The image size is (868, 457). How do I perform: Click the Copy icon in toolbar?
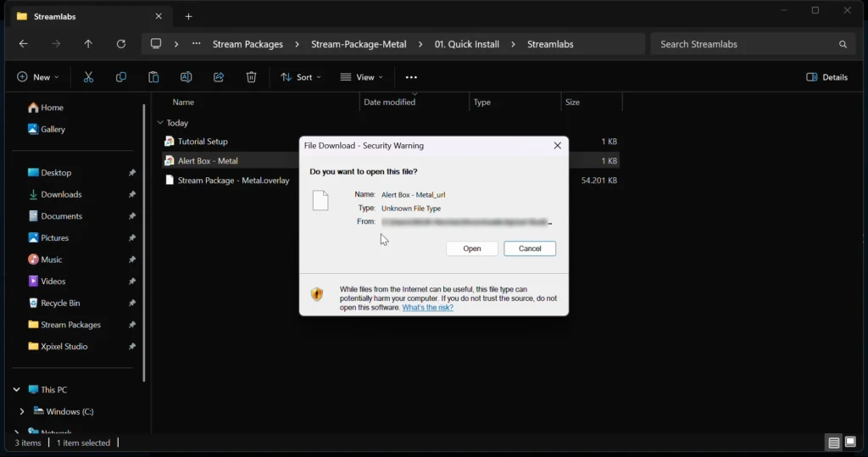[121, 77]
